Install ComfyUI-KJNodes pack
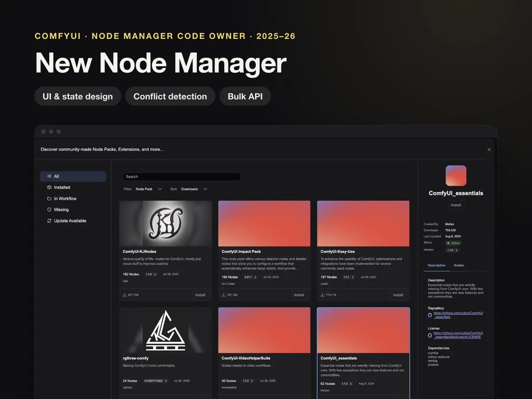This screenshot has height=399, width=532. (200, 295)
